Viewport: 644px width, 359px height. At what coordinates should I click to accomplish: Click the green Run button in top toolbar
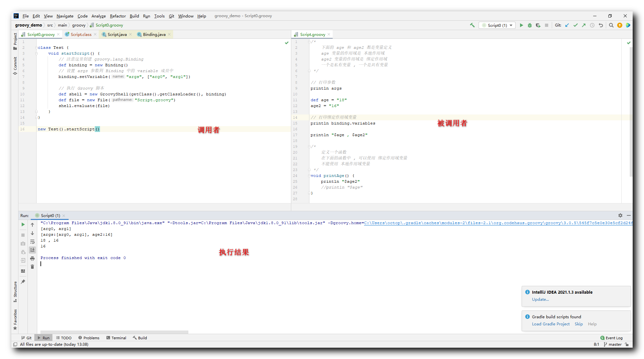pos(521,25)
